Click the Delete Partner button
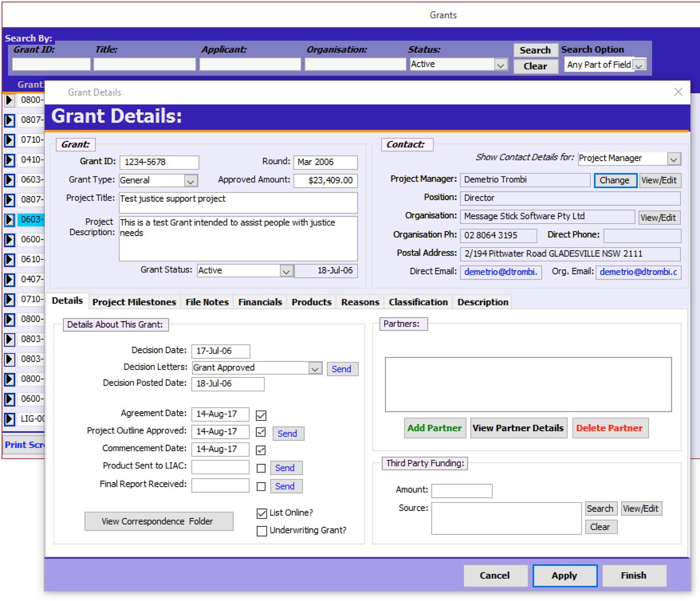 pos(610,428)
